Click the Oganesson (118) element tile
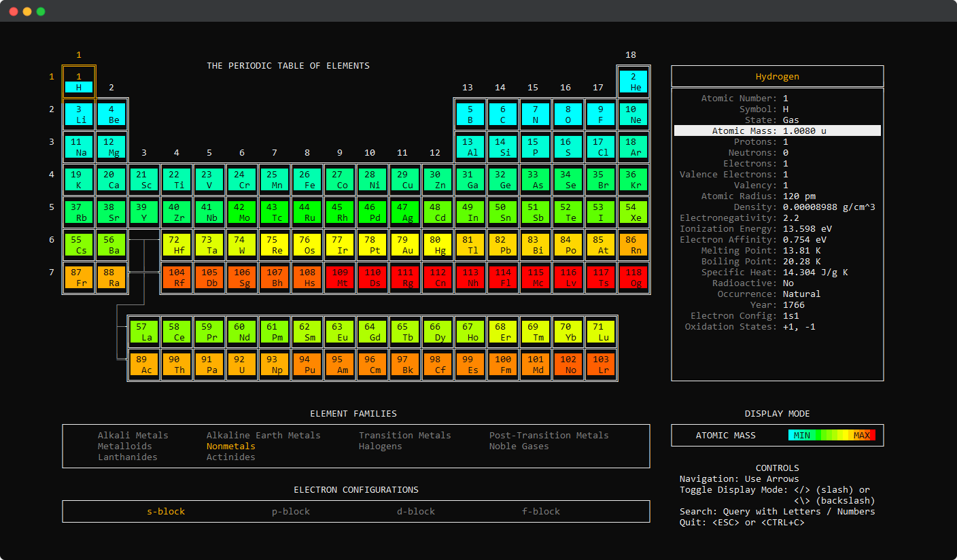Viewport: 957px width, 560px height. pos(633,277)
